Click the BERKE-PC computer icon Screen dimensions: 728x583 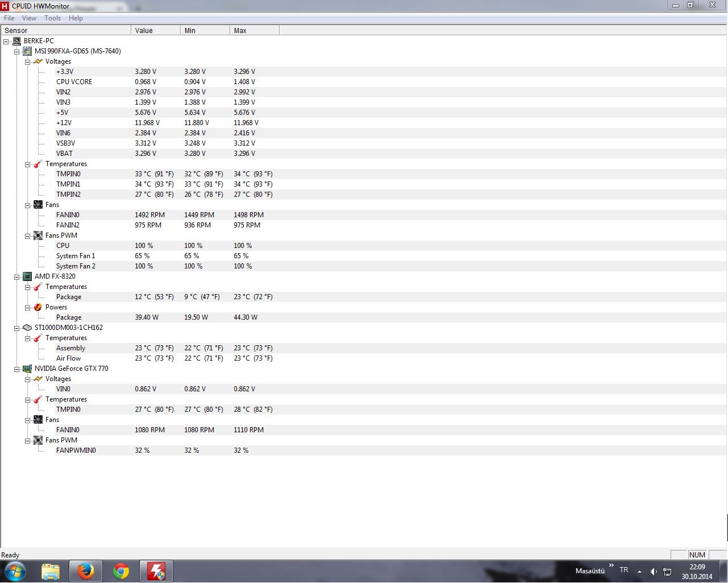16,41
